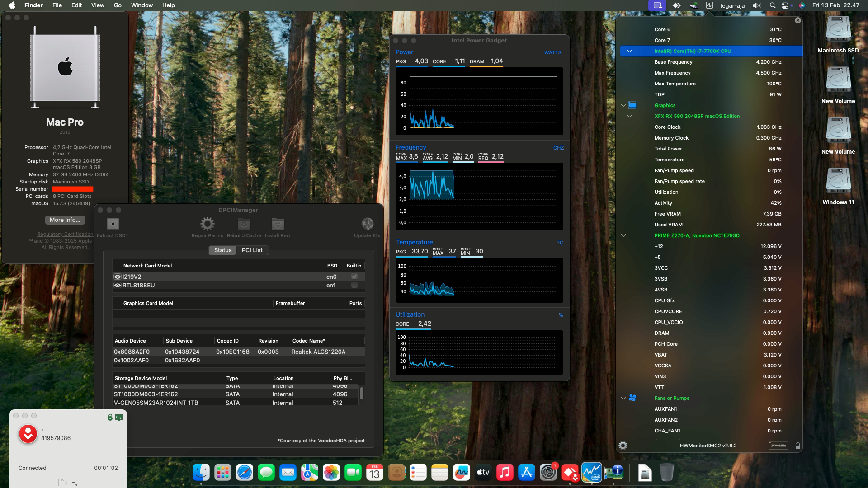
Task: Click XFX RX 580 2048SP macOS Edition label
Action: point(697,116)
